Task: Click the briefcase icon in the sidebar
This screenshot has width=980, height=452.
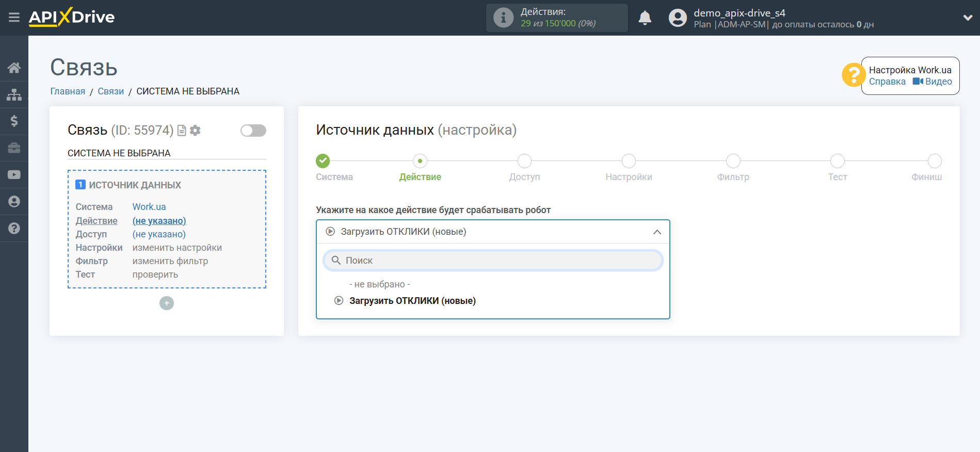Action: coord(14,148)
